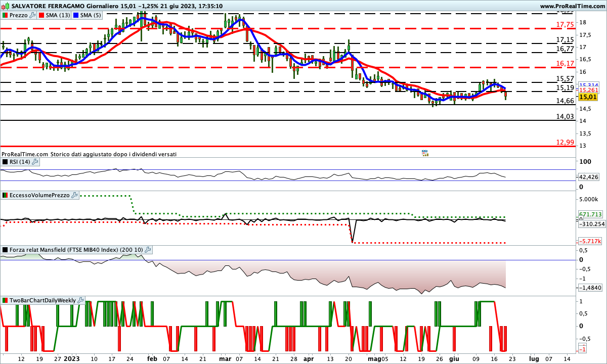This screenshot has height=364, width=607.
Task: Click the 14,66 support level label
Action: (565, 101)
